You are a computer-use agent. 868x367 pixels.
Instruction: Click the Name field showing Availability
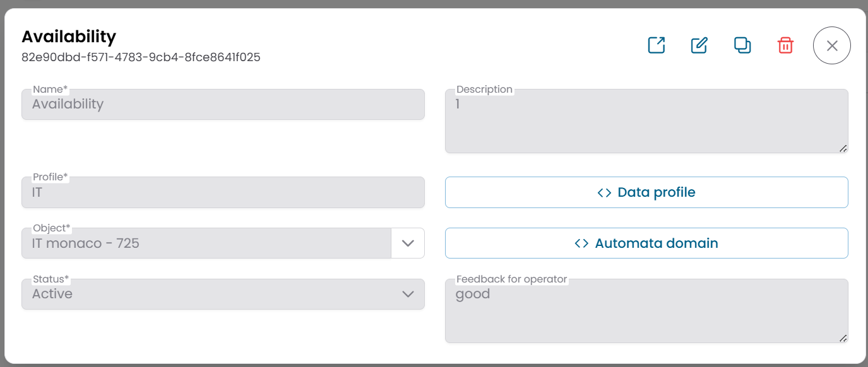222,104
